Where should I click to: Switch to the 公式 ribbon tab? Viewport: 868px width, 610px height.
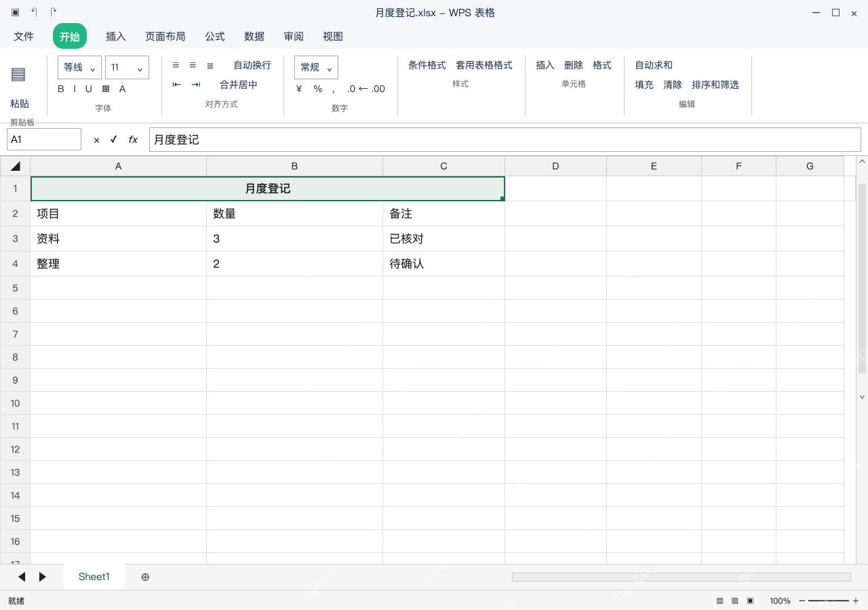[x=215, y=37]
